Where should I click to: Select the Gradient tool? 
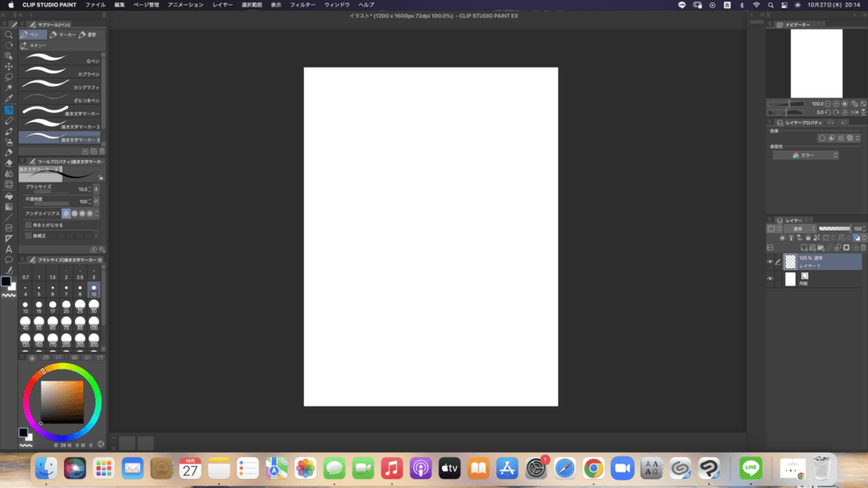tap(9, 206)
